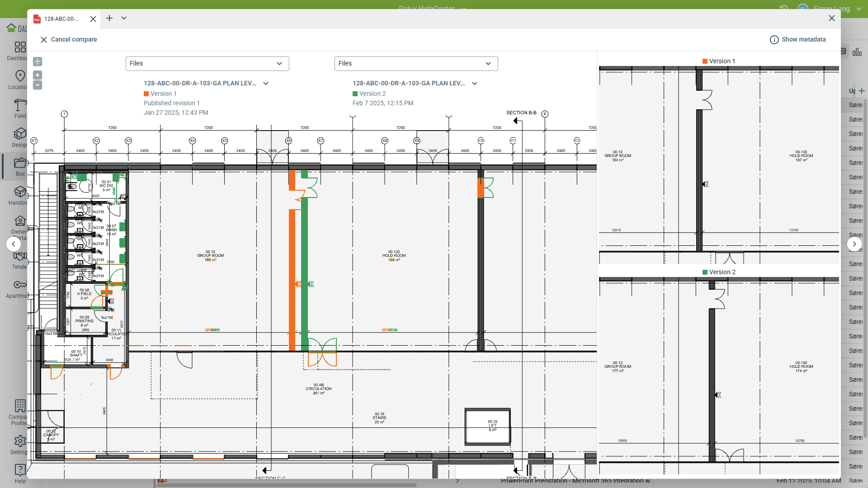Screen dimensions: 868x488
Task: Open the right Files dropdown
Action: (x=416, y=64)
